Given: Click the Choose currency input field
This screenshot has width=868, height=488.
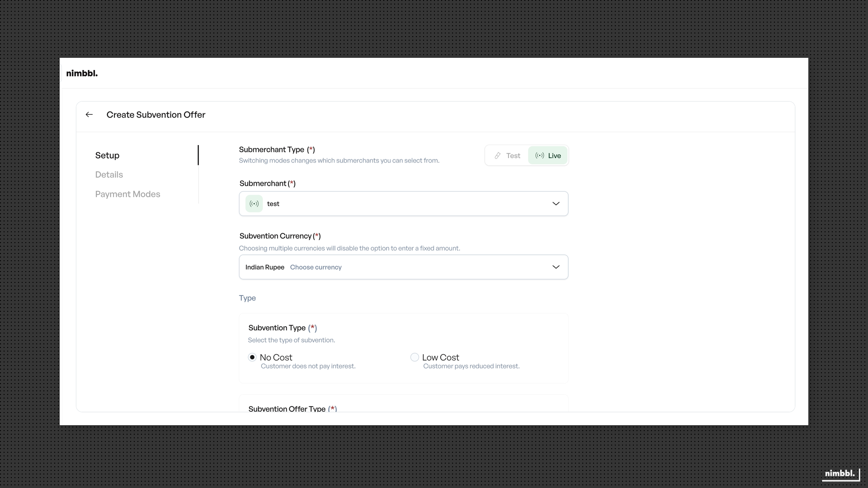Looking at the screenshot, I should coord(316,267).
